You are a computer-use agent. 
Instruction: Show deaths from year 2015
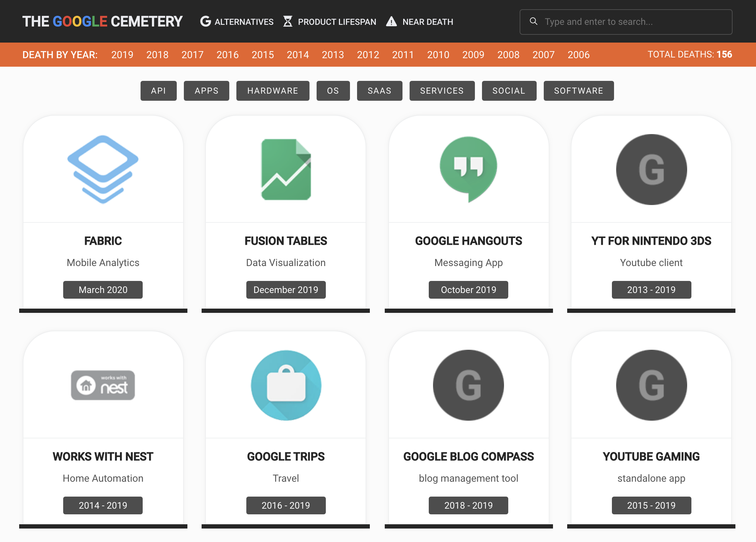(263, 55)
